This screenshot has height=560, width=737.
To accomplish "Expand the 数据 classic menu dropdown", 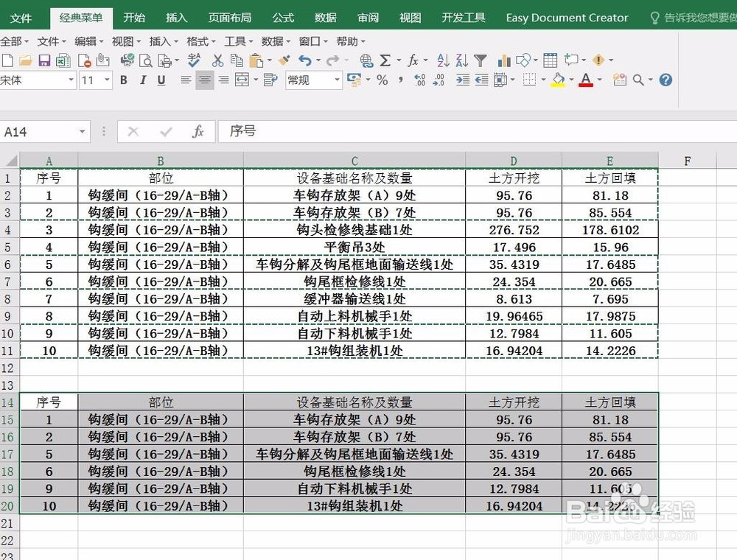I will [x=276, y=41].
